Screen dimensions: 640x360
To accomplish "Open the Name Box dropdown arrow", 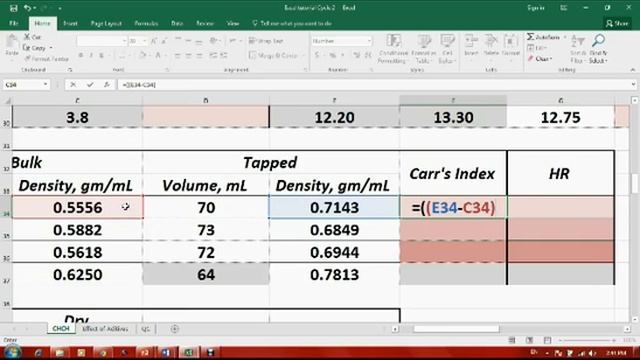I will click(x=46, y=84).
